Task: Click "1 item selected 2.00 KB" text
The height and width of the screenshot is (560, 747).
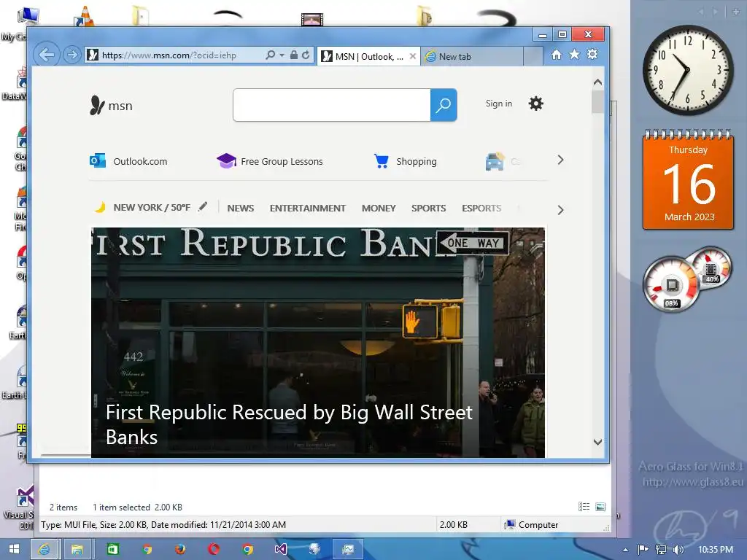Action: coord(137,507)
